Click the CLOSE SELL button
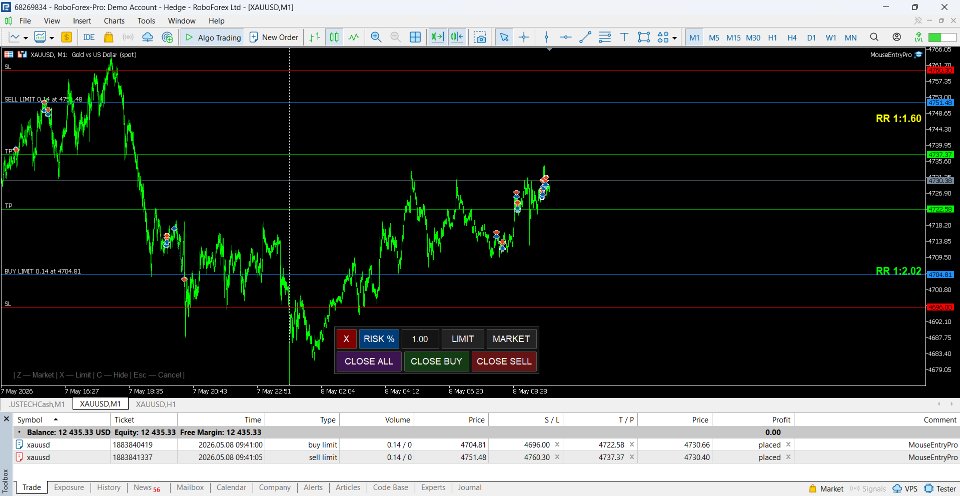 point(504,361)
